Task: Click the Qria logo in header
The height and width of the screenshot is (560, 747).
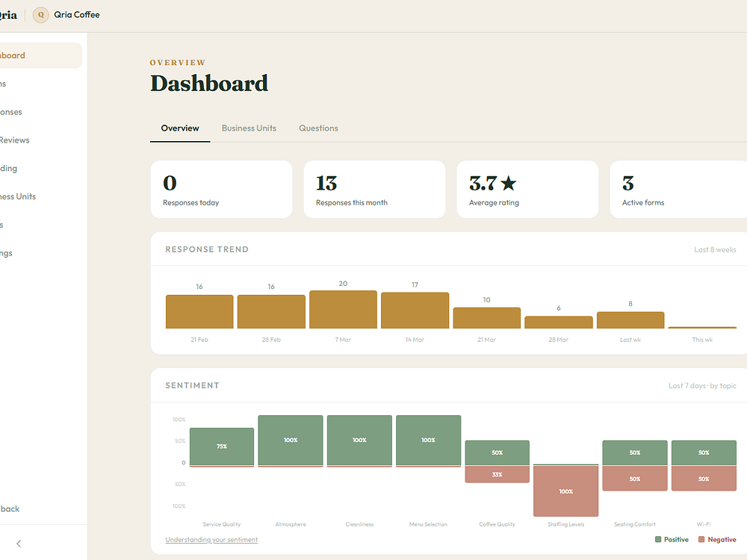Action: point(8,15)
